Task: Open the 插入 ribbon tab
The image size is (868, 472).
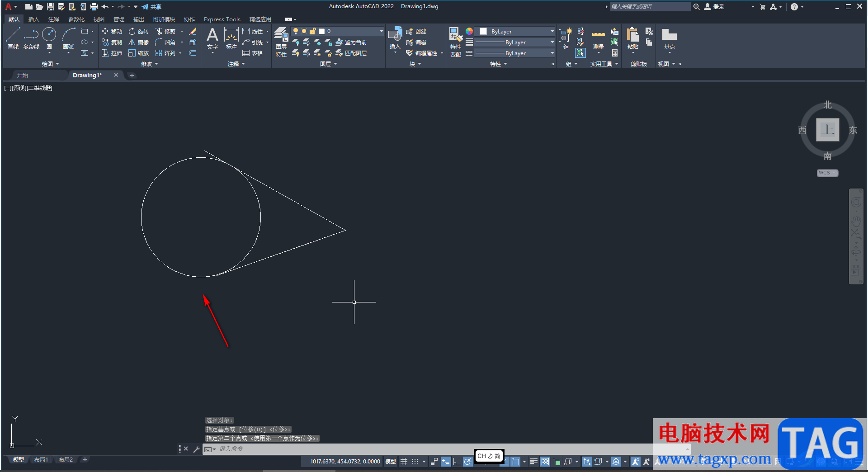Action: pos(34,19)
